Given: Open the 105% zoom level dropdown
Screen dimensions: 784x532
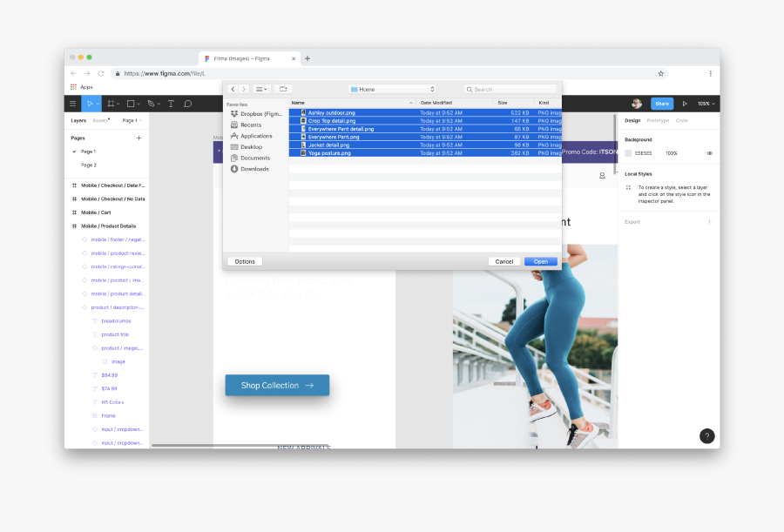Looking at the screenshot, I should click(706, 104).
